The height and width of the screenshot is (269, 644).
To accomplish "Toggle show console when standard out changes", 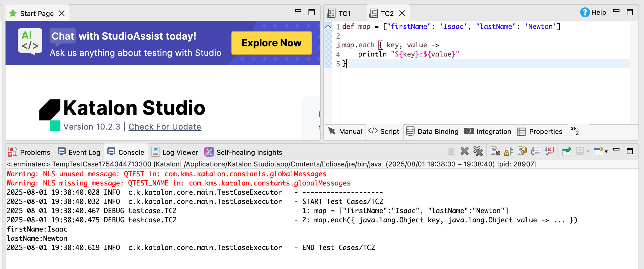I will (536, 151).
